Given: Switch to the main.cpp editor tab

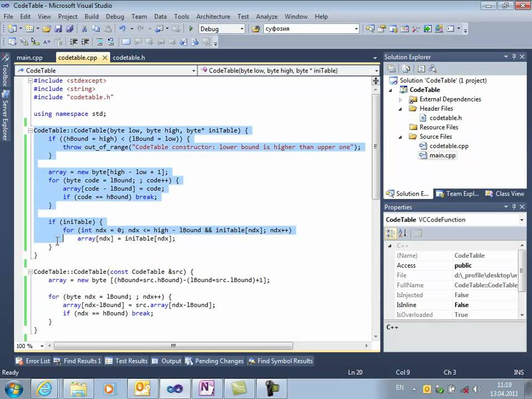Looking at the screenshot, I should 29,58.
